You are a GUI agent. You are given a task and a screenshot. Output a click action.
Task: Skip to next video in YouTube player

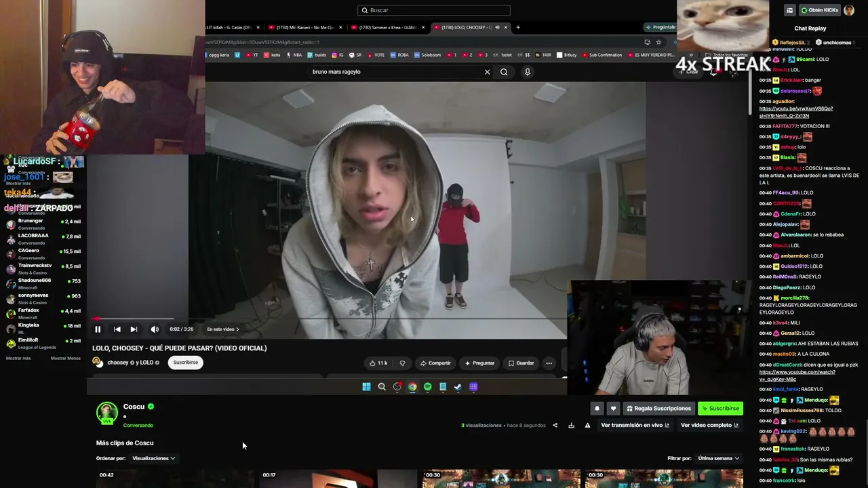tap(134, 329)
